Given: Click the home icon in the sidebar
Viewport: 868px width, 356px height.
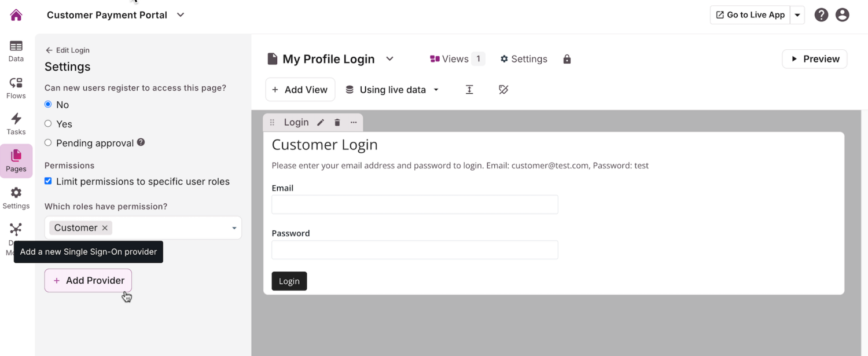Looking at the screenshot, I should tap(16, 15).
